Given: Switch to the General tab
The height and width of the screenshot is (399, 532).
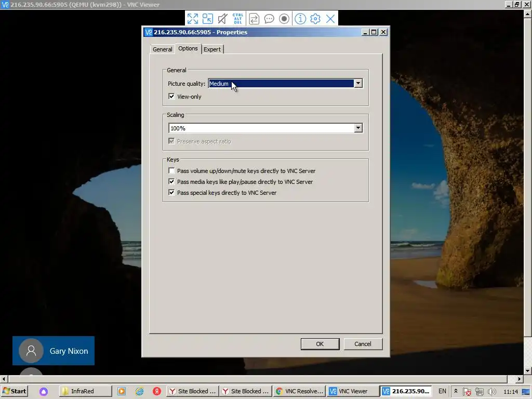Looking at the screenshot, I should pos(162,49).
